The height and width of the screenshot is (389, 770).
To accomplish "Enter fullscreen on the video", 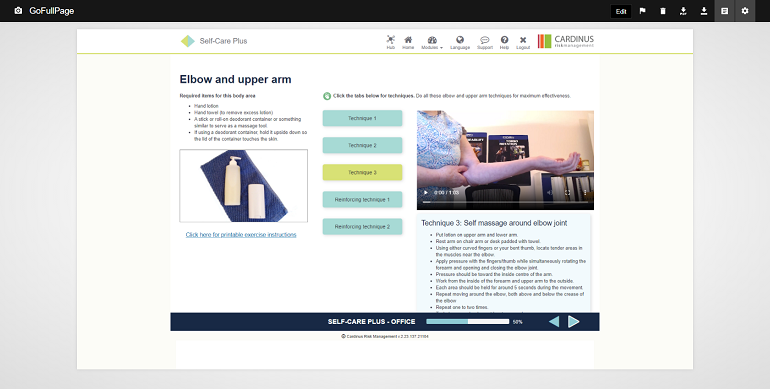I will tap(568, 193).
